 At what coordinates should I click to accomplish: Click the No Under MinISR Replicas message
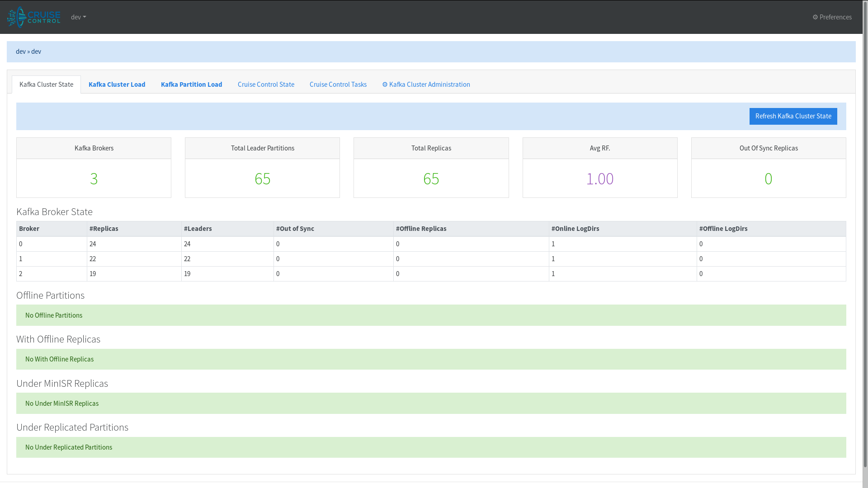coord(431,404)
